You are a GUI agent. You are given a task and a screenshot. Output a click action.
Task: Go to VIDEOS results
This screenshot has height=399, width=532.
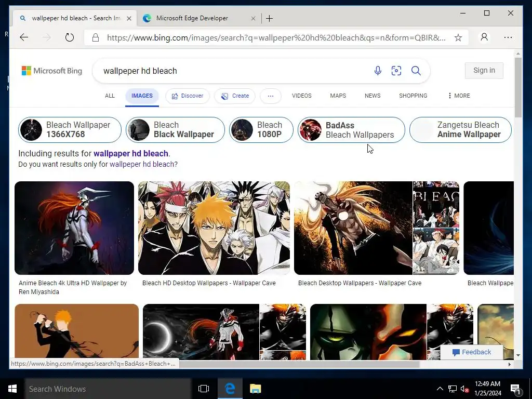[302, 96]
